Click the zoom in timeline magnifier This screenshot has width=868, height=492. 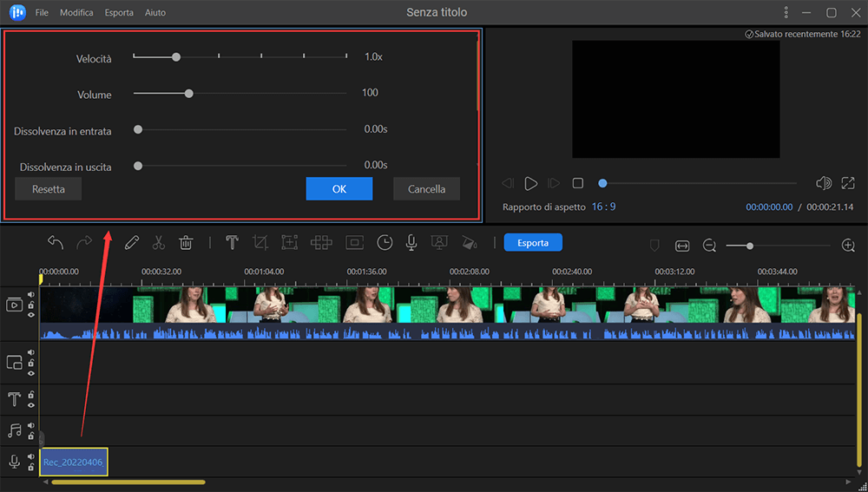(848, 246)
